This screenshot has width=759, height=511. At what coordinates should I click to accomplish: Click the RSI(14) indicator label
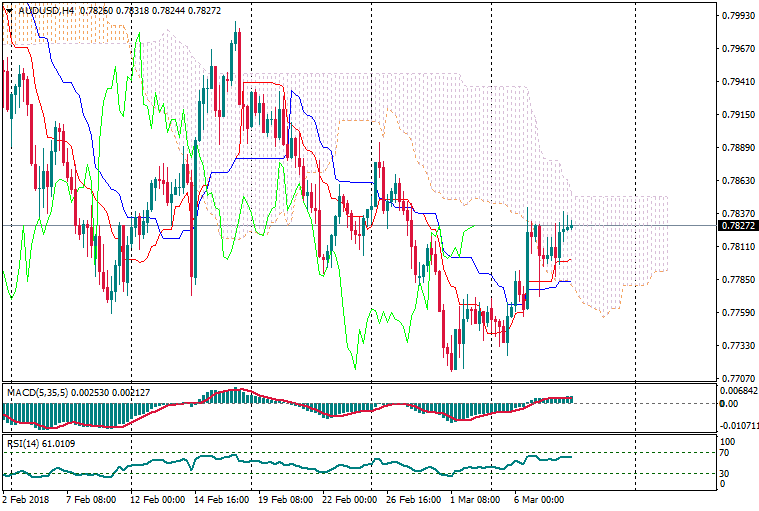click(25, 441)
